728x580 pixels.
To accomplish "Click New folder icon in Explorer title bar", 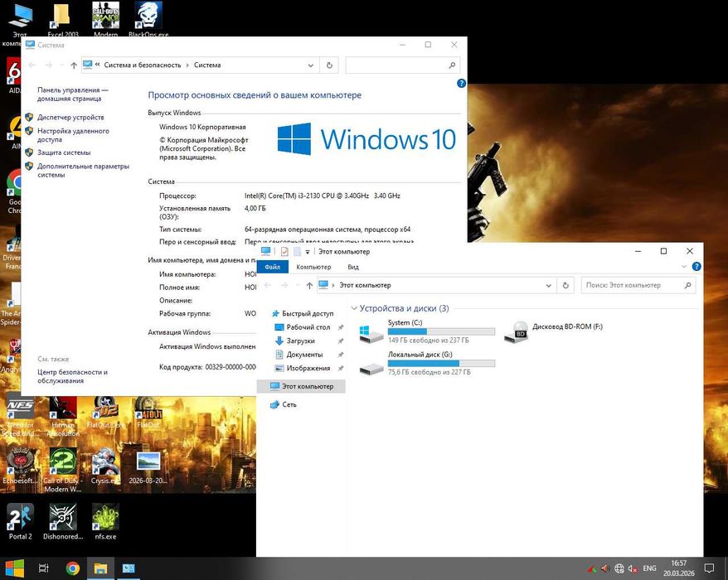I will pyautogui.click(x=297, y=252).
